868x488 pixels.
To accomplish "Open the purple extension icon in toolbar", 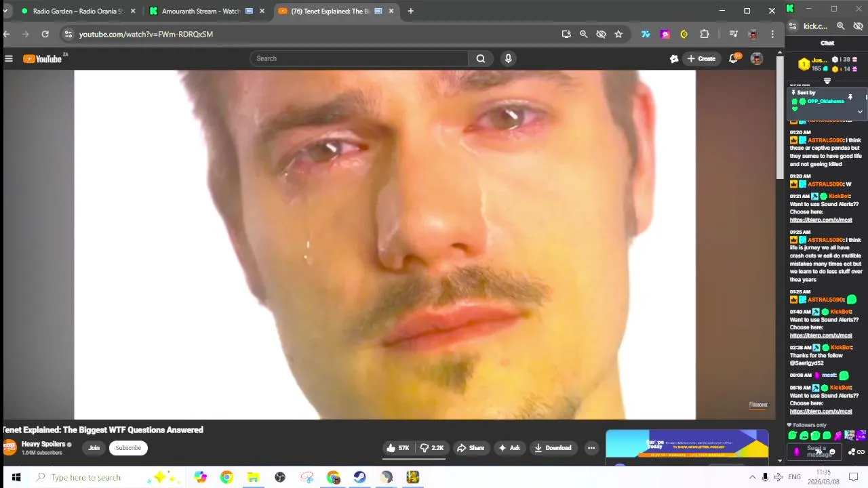I will pyautogui.click(x=665, y=34).
